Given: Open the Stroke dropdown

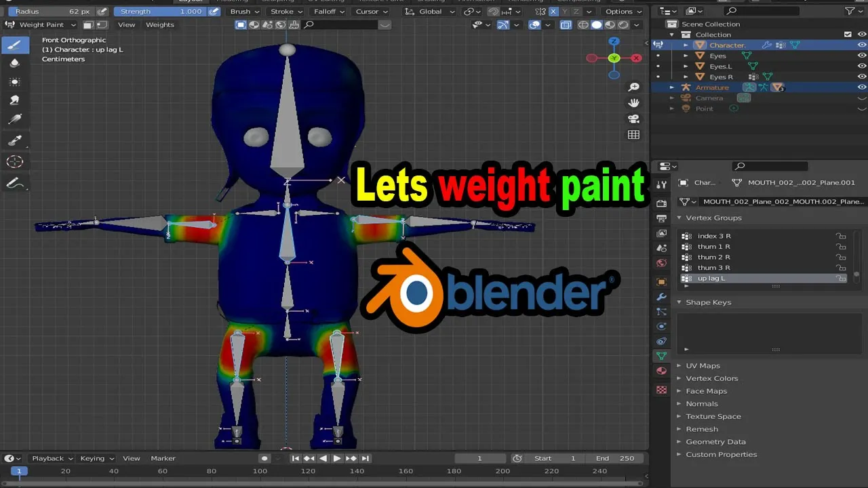Looking at the screenshot, I should [285, 12].
